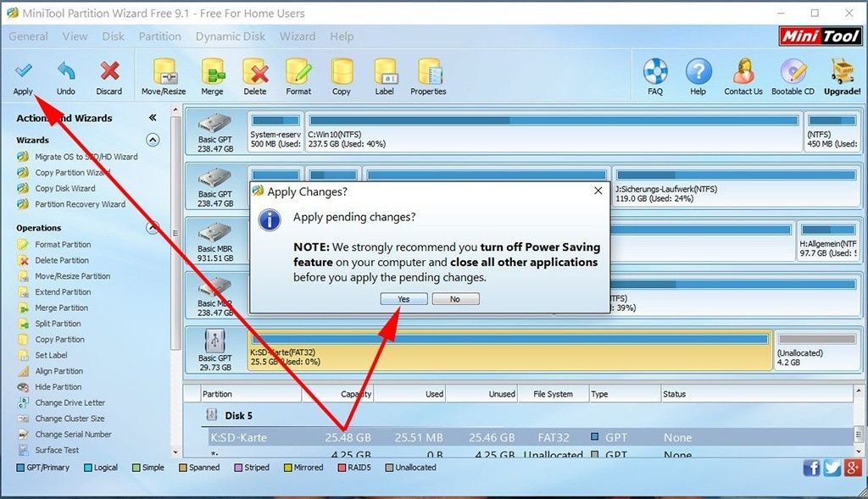Image resolution: width=868 pixels, height=499 pixels.
Task: Open the Dynamic Disk menu
Action: click(231, 36)
